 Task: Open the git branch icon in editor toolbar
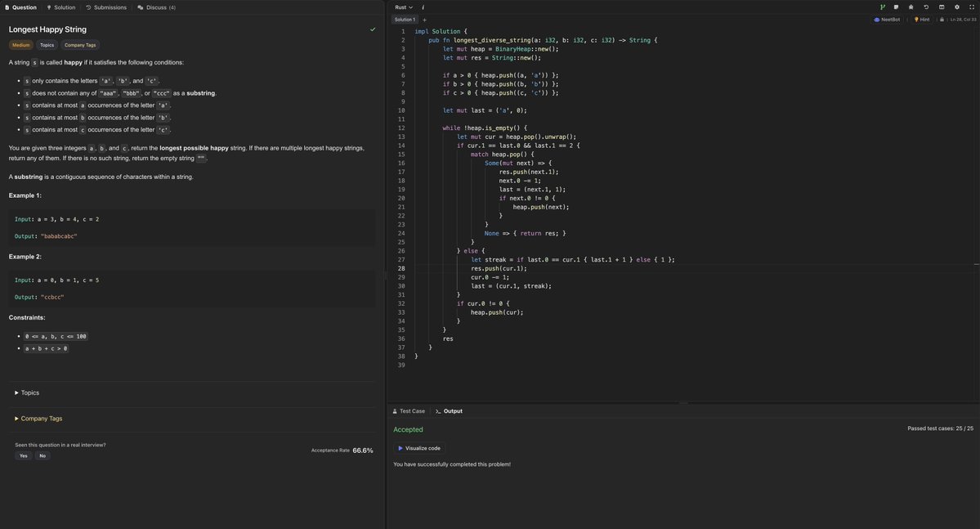pos(883,7)
